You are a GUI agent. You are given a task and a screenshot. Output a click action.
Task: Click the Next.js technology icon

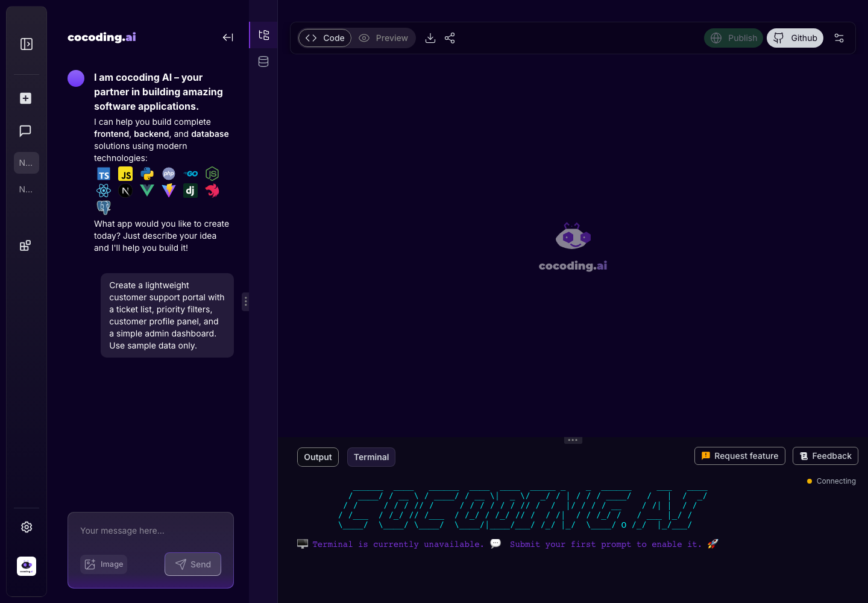125,191
